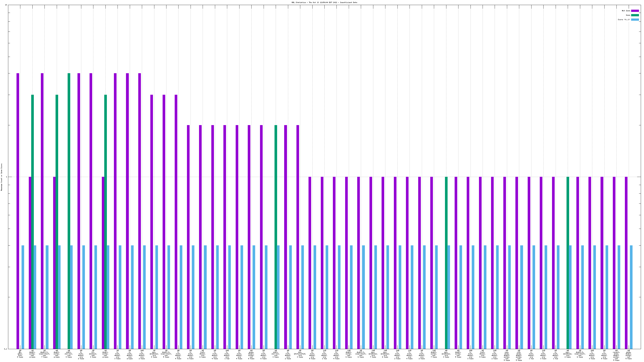
Task: Click the RBL Statistics chart title
Action: click(324, 2)
